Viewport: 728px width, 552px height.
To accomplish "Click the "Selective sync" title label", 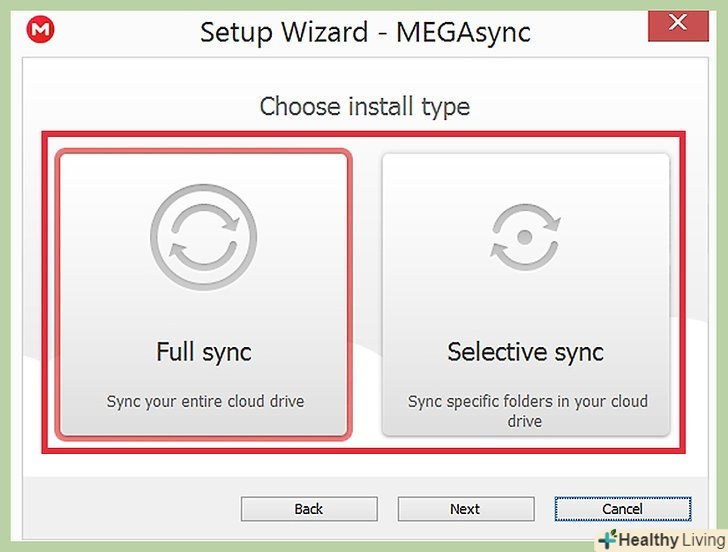I will pyautogui.click(x=526, y=352).
